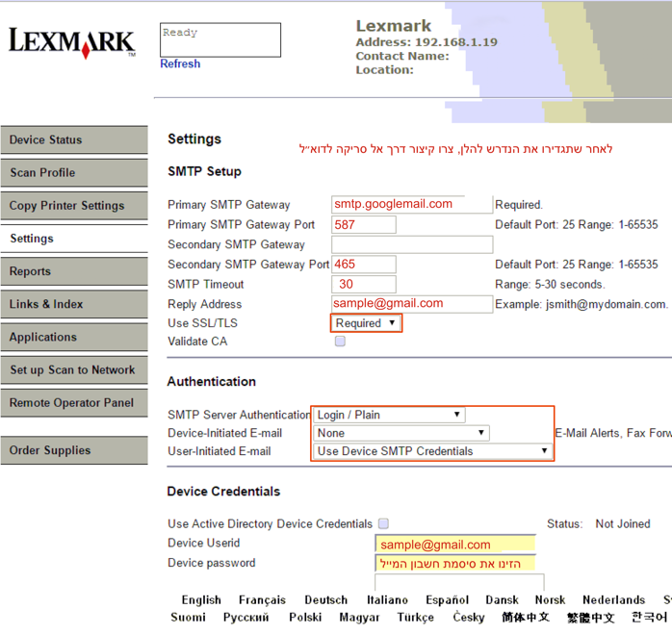Refresh the printer status
This screenshot has width=672, height=634.
[180, 63]
